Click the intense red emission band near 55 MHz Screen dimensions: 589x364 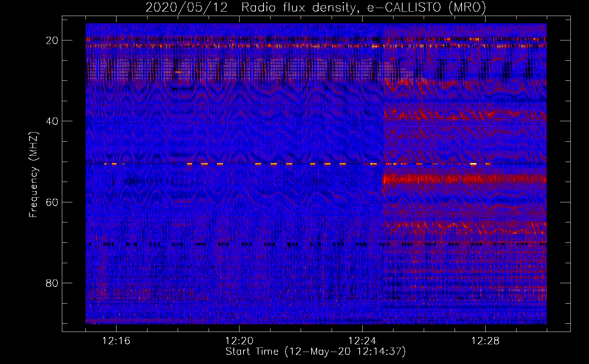coord(465,179)
